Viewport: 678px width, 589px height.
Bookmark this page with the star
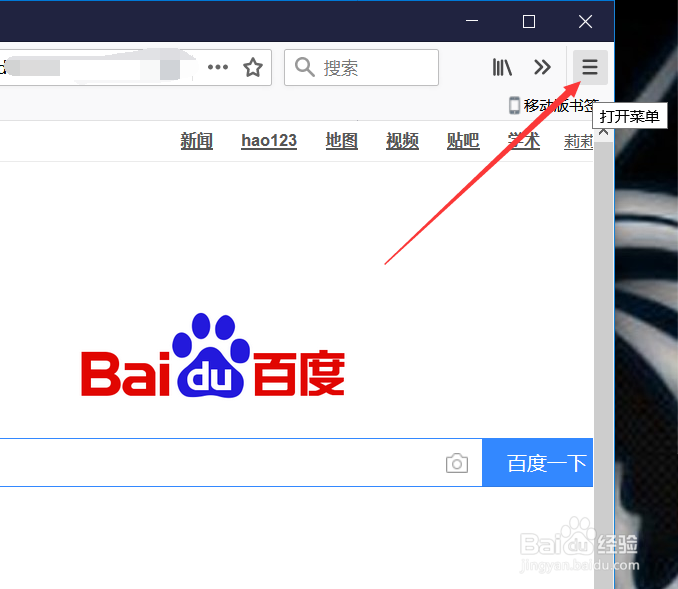pyautogui.click(x=253, y=67)
